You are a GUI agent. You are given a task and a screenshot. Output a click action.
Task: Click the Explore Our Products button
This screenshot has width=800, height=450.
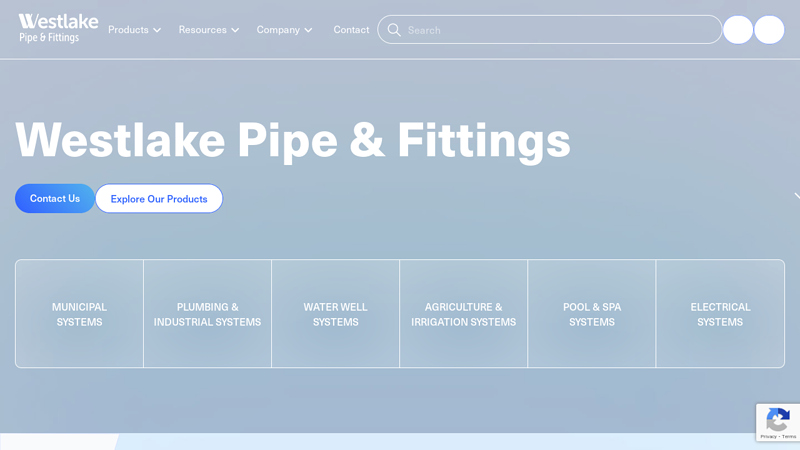pos(159,198)
